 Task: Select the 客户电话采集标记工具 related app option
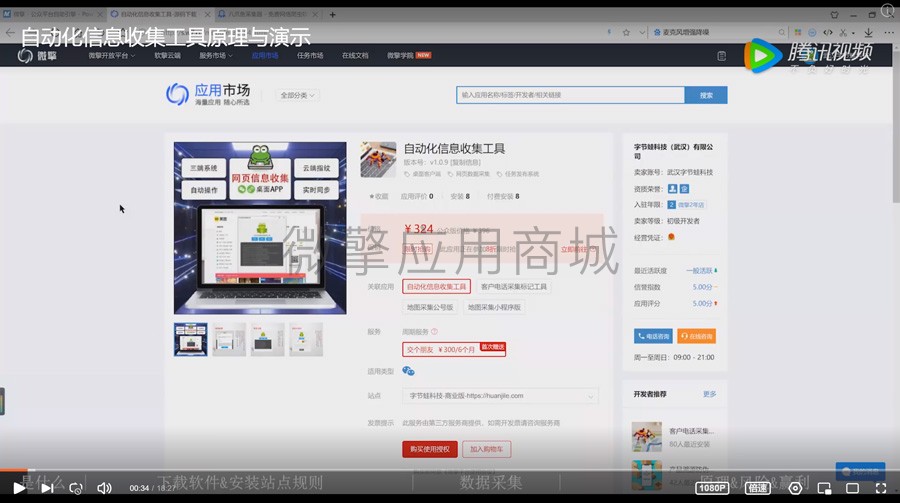click(x=514, y=287)
